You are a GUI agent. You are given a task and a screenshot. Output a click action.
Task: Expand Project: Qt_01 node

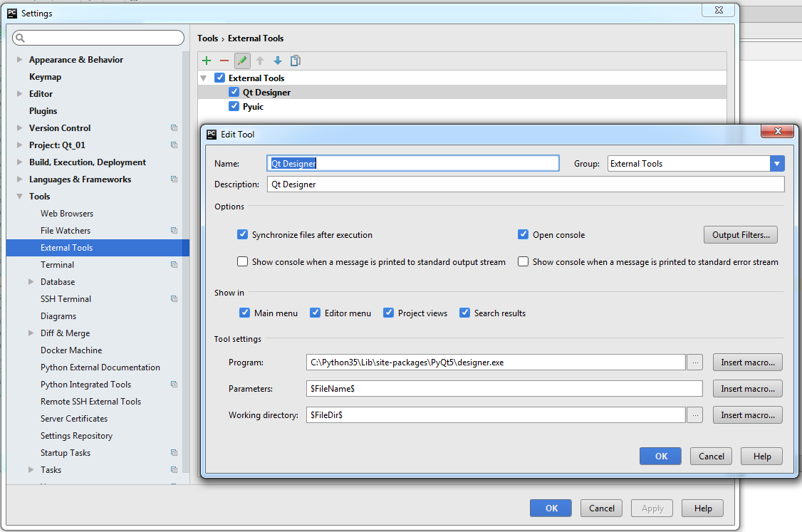pyautogui.click(x=19, y=145)
